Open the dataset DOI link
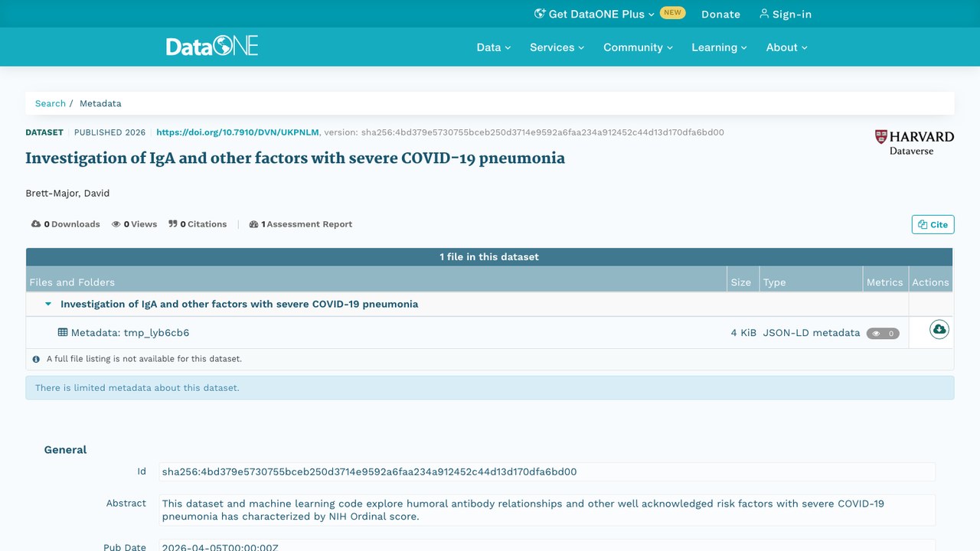The image size is (980, 551). (238, 132)
